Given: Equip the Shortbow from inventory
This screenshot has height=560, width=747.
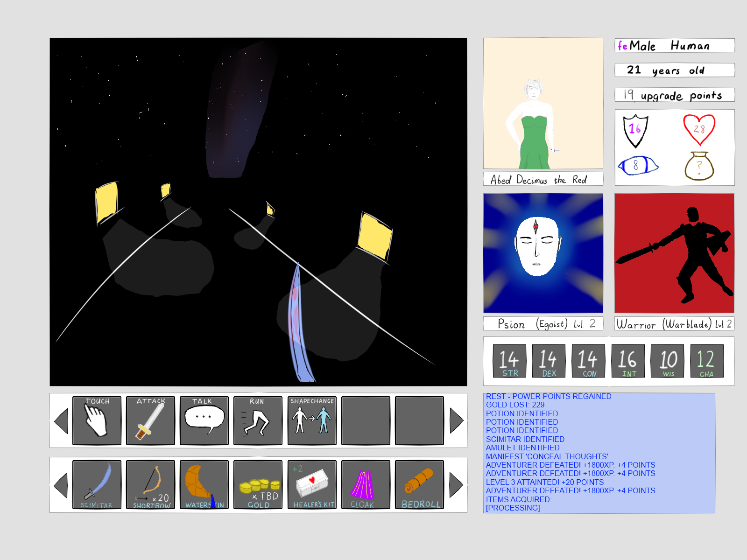Looking at the screenshot, I should coord(150,484).
